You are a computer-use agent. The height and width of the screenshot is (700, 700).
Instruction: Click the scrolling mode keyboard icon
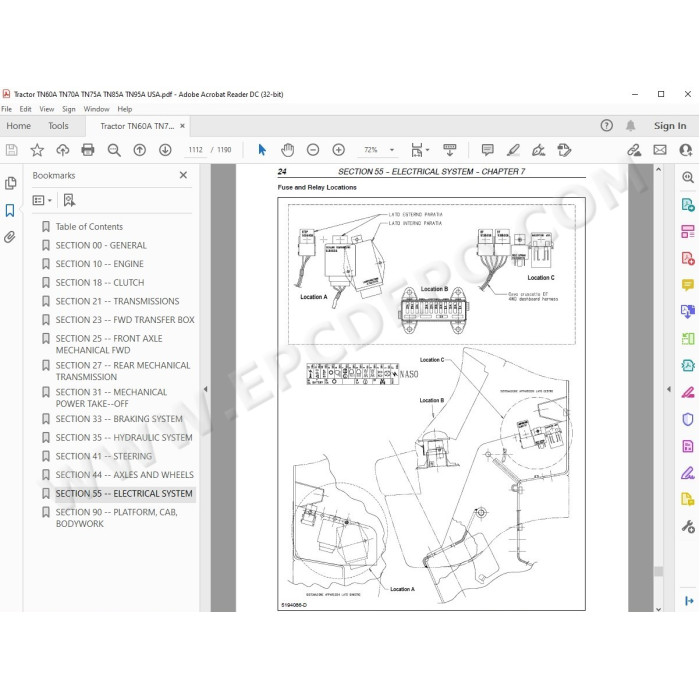tap(450, 150)
